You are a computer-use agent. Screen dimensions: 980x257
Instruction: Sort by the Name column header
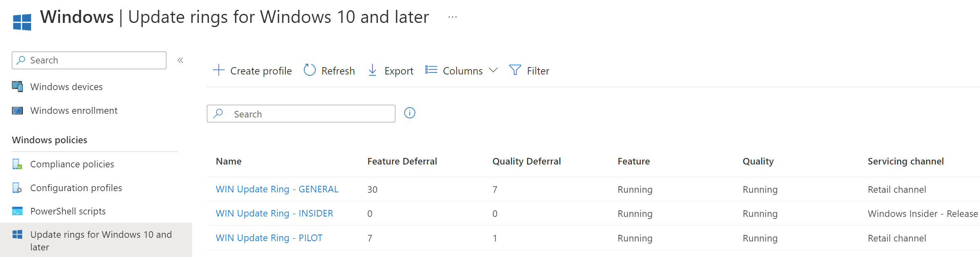229,161
